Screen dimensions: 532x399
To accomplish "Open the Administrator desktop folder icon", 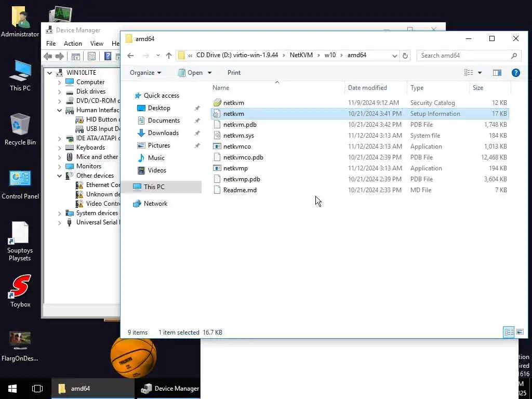I will tap(20, 21).
